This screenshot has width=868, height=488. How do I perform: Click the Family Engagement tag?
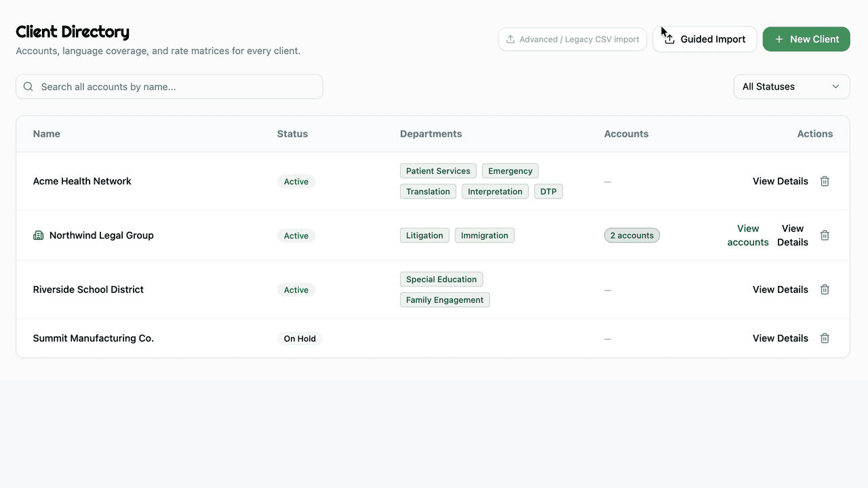[x=445, y=300]
